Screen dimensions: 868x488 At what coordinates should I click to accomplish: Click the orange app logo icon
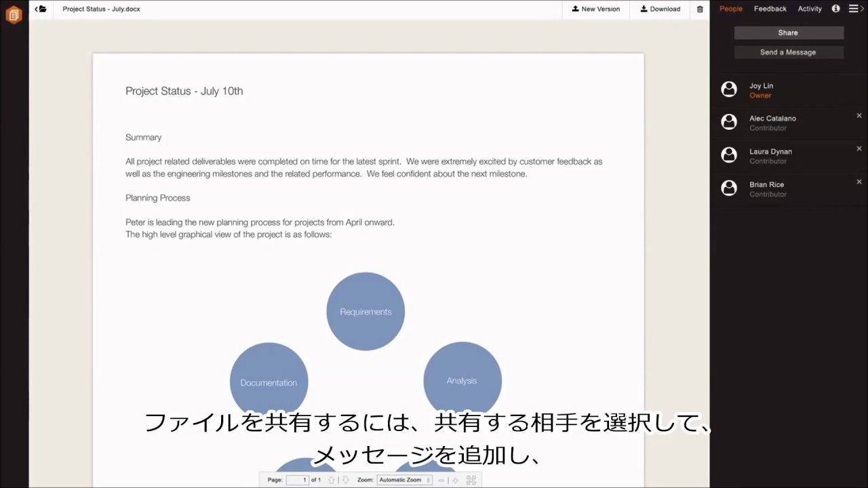click(14, 14)
